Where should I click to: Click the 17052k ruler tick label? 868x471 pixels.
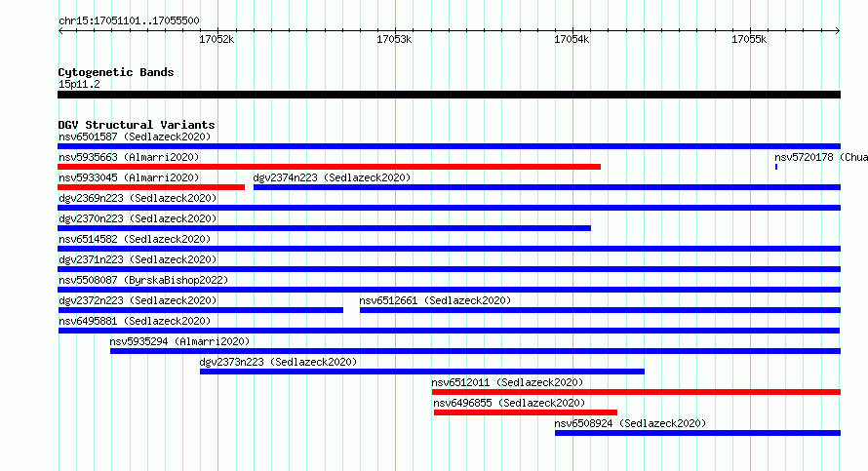(217, 39)
